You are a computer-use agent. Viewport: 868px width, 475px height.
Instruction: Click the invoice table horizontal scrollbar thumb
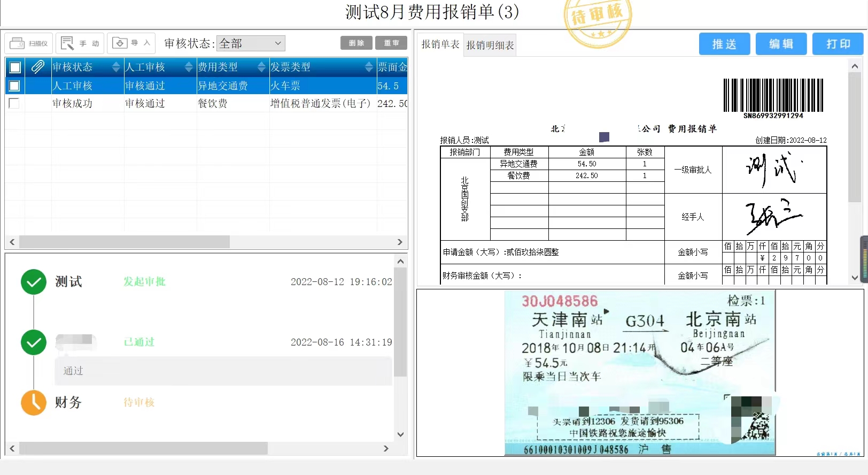(125, 242)
